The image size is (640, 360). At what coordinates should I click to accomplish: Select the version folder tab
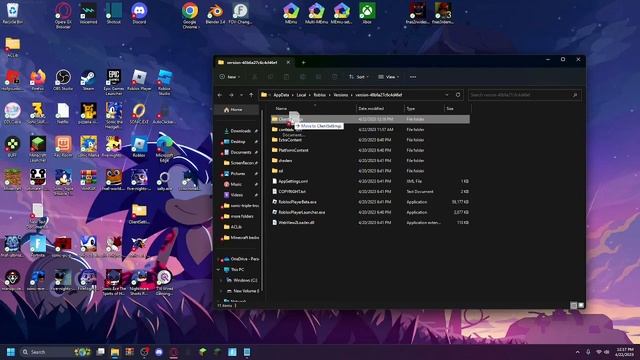pyautogui.click(x=252, y=62)
